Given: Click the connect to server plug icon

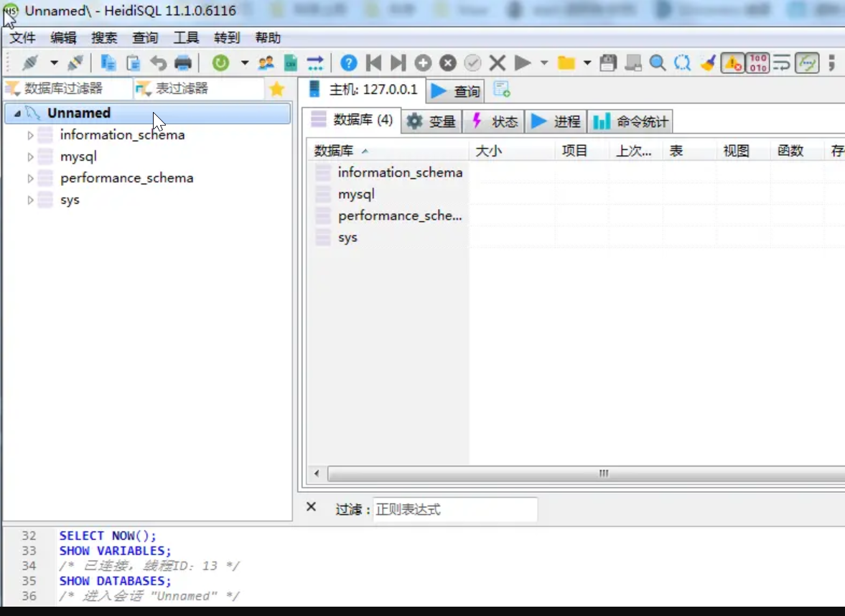Looking at the screenshot, I should coord(29,63).
